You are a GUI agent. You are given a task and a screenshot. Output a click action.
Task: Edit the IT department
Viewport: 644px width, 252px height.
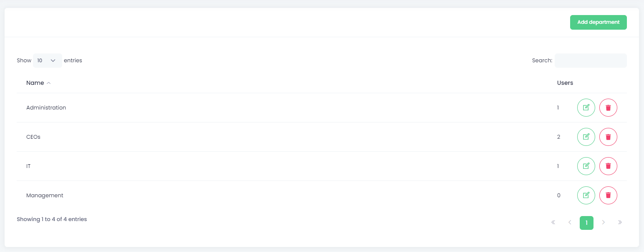click(586, 166)
